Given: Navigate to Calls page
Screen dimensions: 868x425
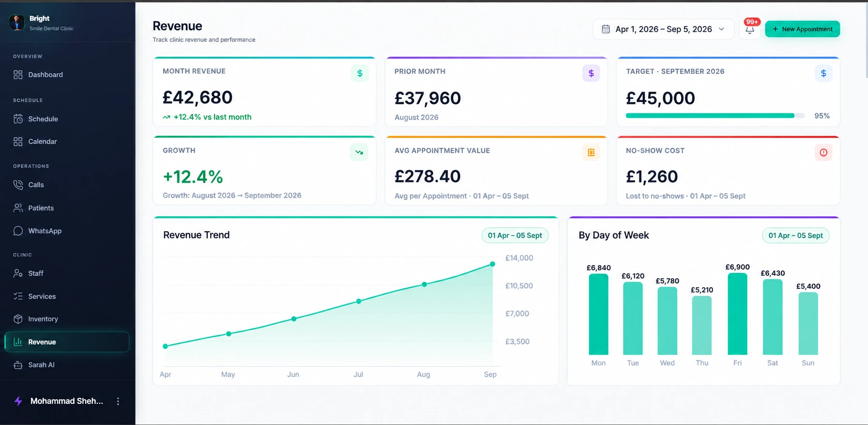Looking at the screenshot, I should pyautogui.click(x=67, y=185).
